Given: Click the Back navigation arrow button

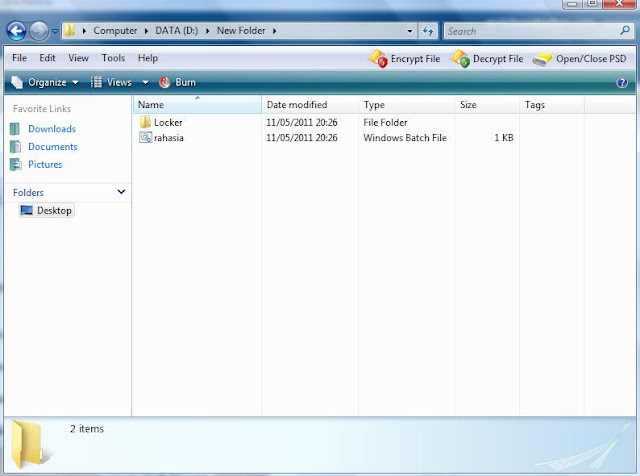Looking at the screenshot, I should (x=16, y=31).
